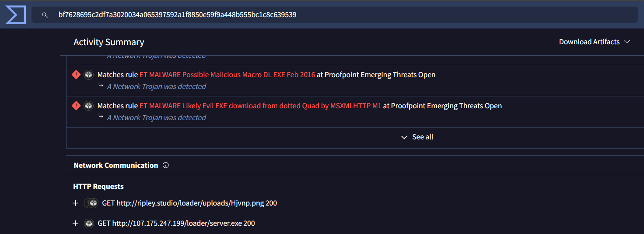
Task: Click red alert icon beside Likely Evil EXE rule
Action: pyautogui.click(x=76, y=106)
